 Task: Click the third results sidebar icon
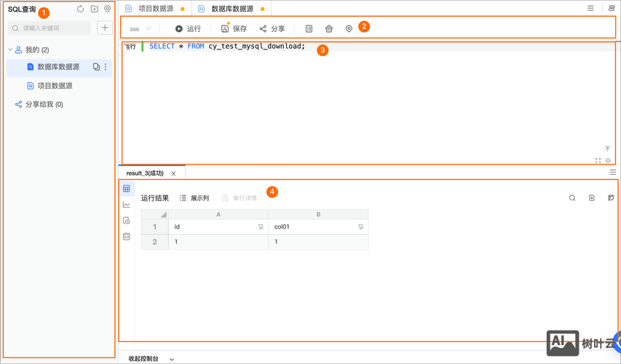(127, 221)
